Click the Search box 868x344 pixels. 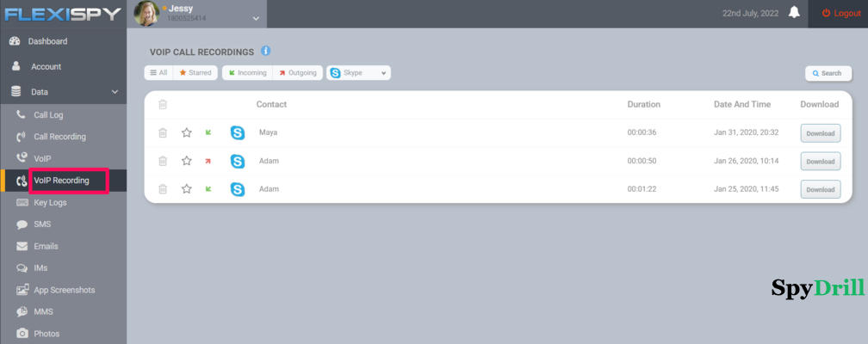(828, 73)
